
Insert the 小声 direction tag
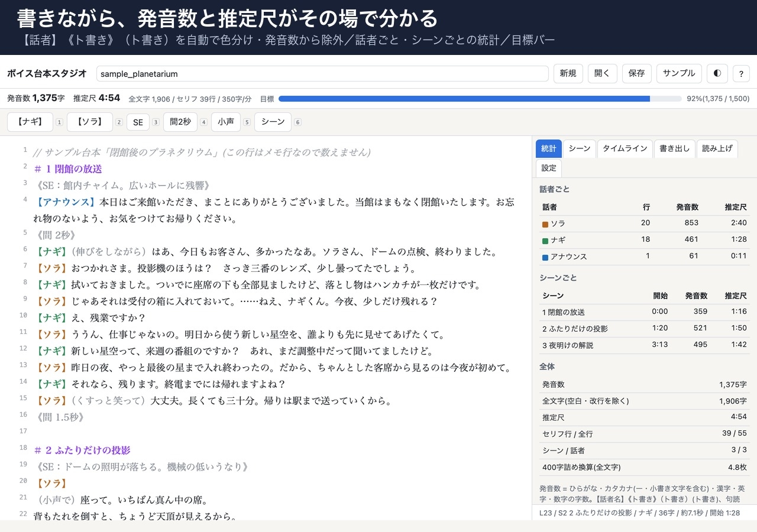point(226,122)
